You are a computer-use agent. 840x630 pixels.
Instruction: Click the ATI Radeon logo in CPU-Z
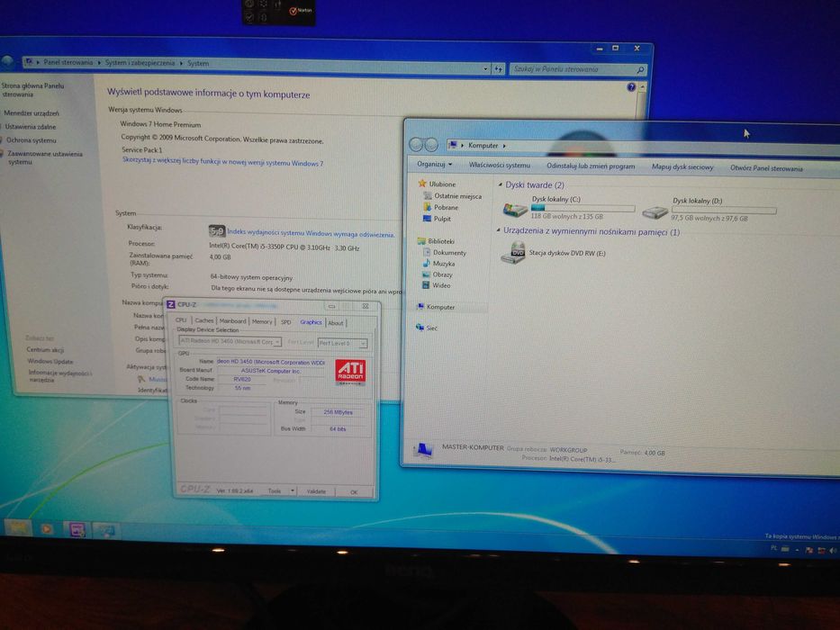[350, 371]
